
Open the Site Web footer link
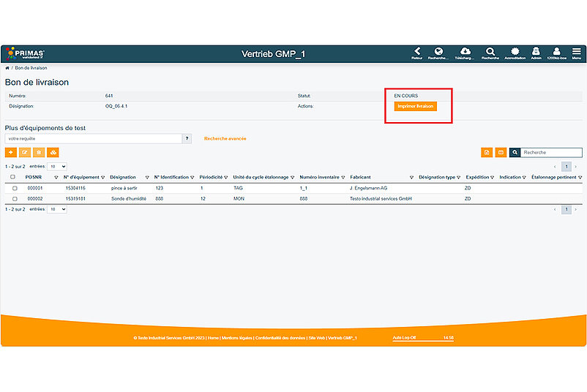tap(317, 338)
